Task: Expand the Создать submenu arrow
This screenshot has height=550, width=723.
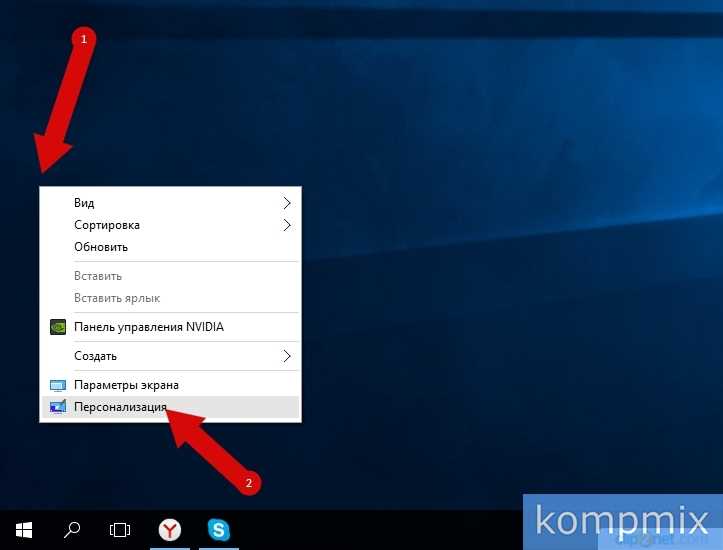Action: coord(287,356)
